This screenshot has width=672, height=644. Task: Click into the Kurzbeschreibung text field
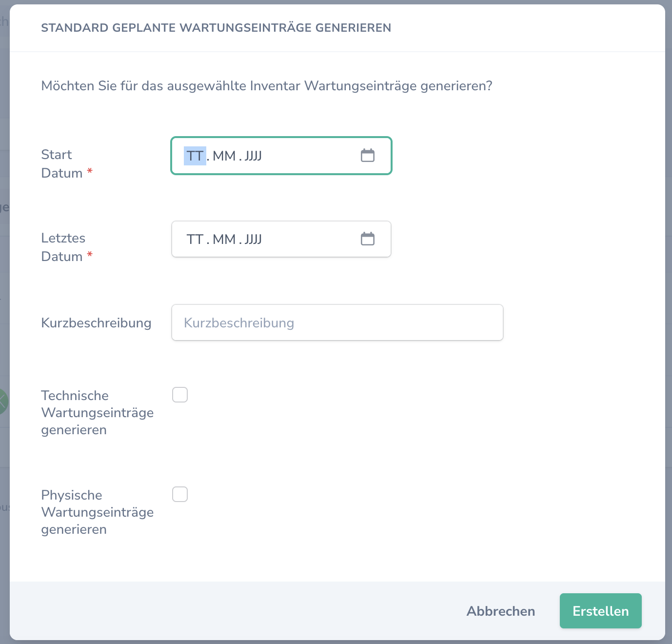click(336, 322)
